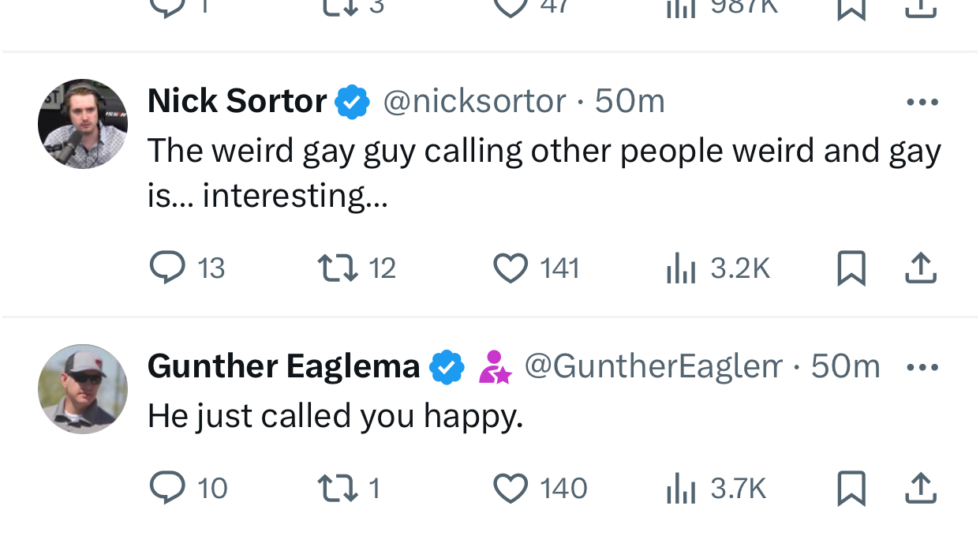Click the pink subscriber star badge
980x536 pixels.
tap(495, 367)
